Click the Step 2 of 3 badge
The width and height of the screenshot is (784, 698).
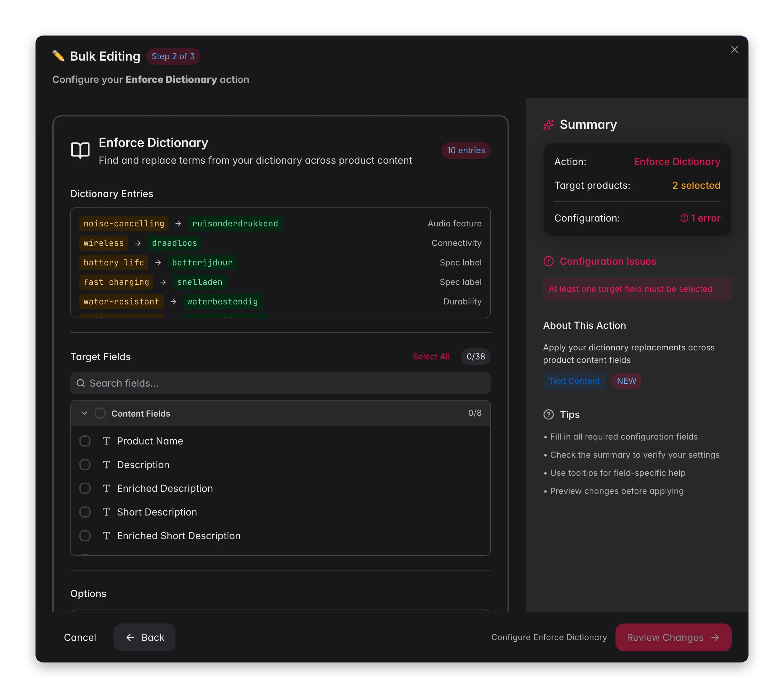click(x=173, y=56)
